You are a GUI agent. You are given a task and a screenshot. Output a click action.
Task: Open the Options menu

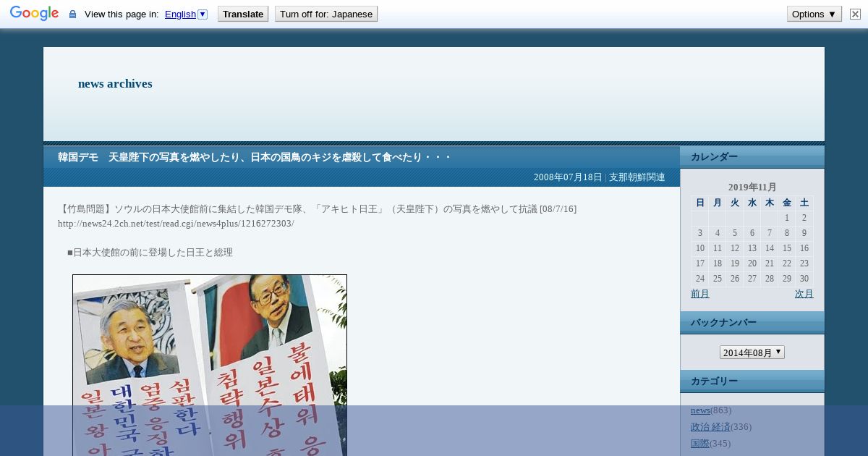[814, 14]
